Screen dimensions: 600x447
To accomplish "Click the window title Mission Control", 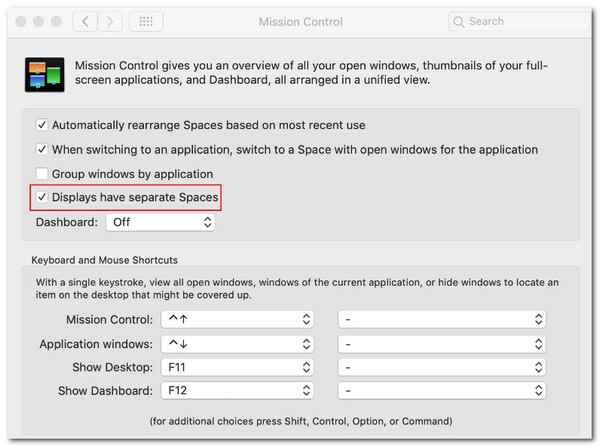I will [301, 22].
